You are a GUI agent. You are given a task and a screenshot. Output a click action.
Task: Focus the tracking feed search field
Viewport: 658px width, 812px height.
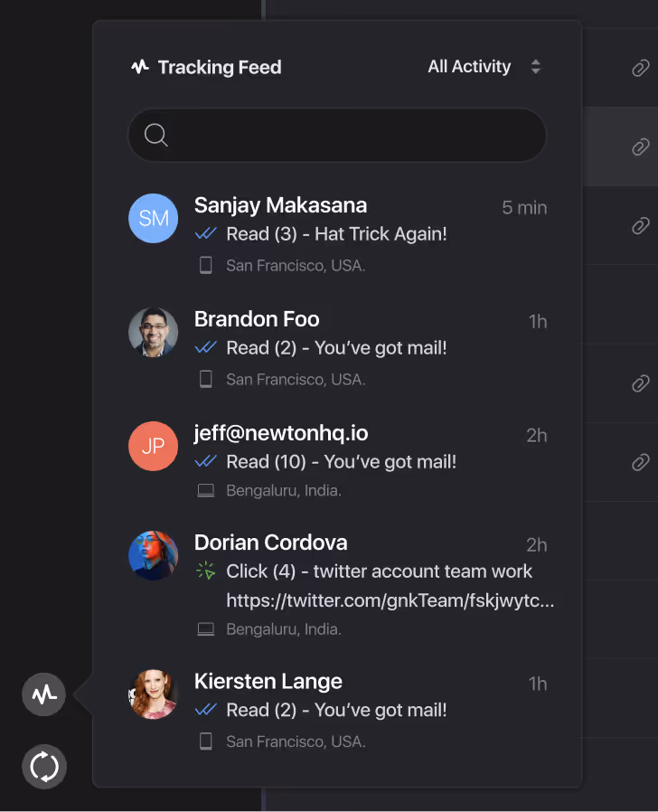tap(337, 135)
